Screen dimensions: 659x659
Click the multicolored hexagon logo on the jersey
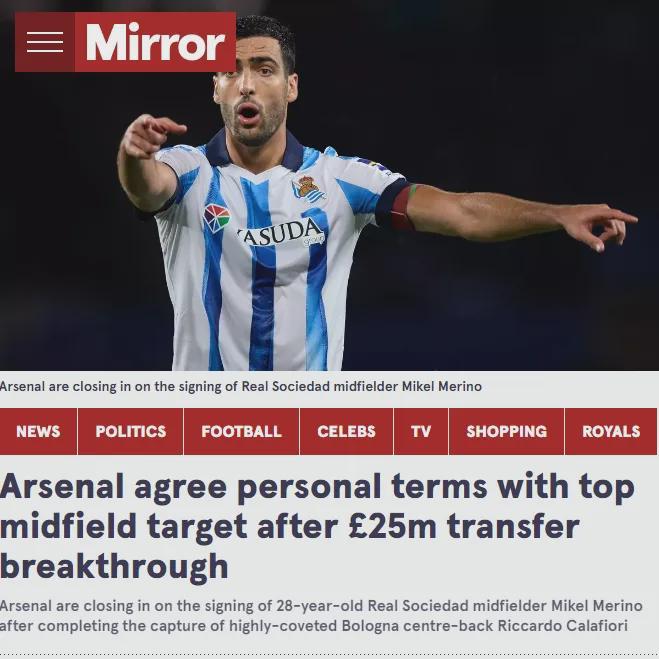click(x=217, y=218)
